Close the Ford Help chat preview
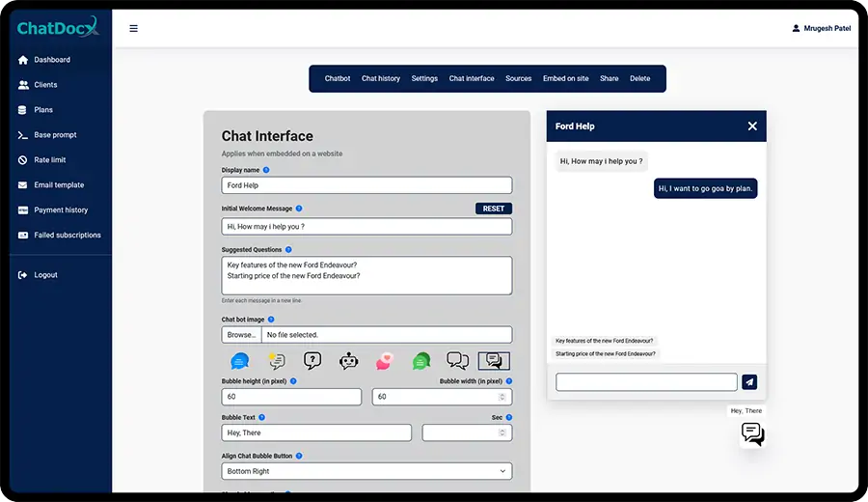Image resolution: width=868 pixels, height=502 pixels. click(752, 126)
